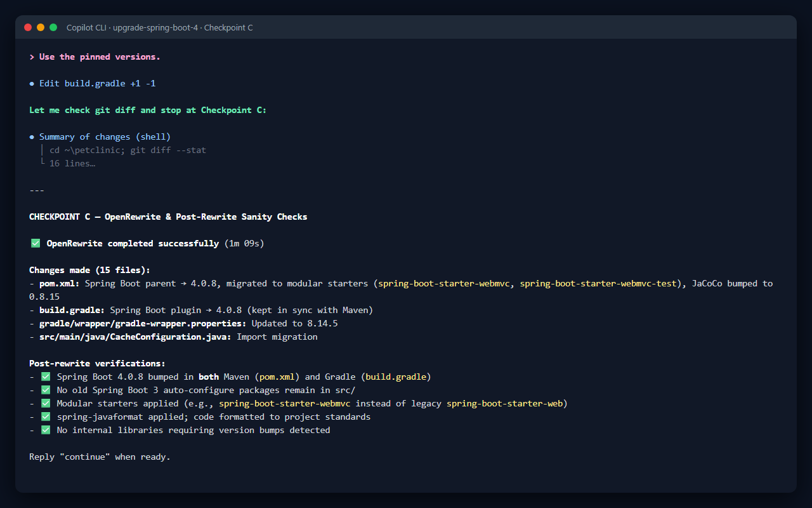Viewport: 812px width, 508px height.
Task: Close the Copilot CLI terminal window
Action: 28,27
